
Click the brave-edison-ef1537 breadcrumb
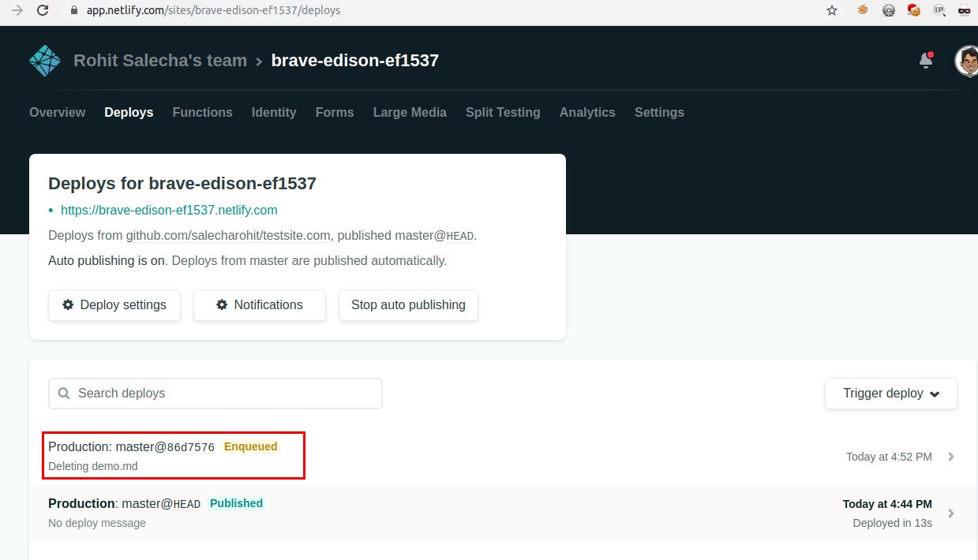point(355,61)
